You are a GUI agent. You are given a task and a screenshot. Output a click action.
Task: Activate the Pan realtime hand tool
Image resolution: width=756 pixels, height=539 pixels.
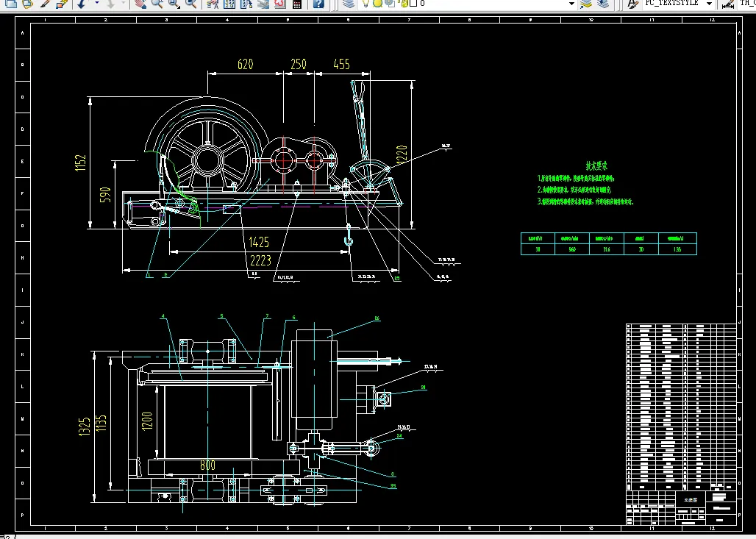(x=140, y=4)
